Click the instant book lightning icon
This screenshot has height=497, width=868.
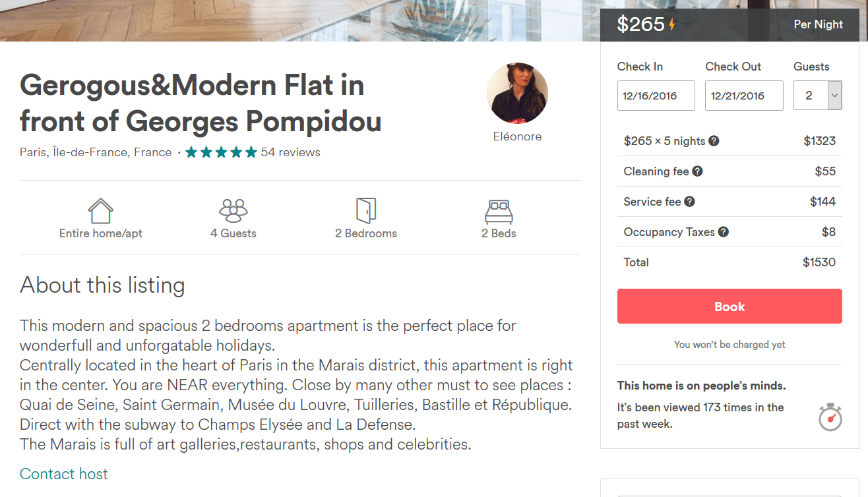672,25
